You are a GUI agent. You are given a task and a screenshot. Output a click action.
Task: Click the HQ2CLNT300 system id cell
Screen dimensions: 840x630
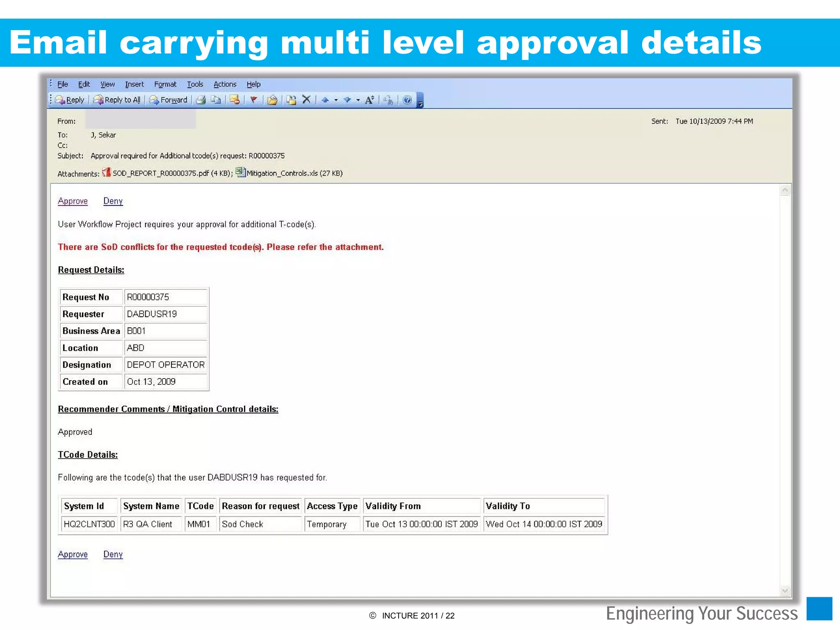click(89, 524)
